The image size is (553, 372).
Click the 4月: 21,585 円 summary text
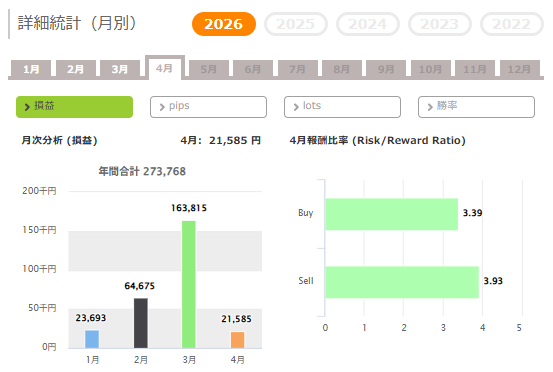[x=221, y=140]
